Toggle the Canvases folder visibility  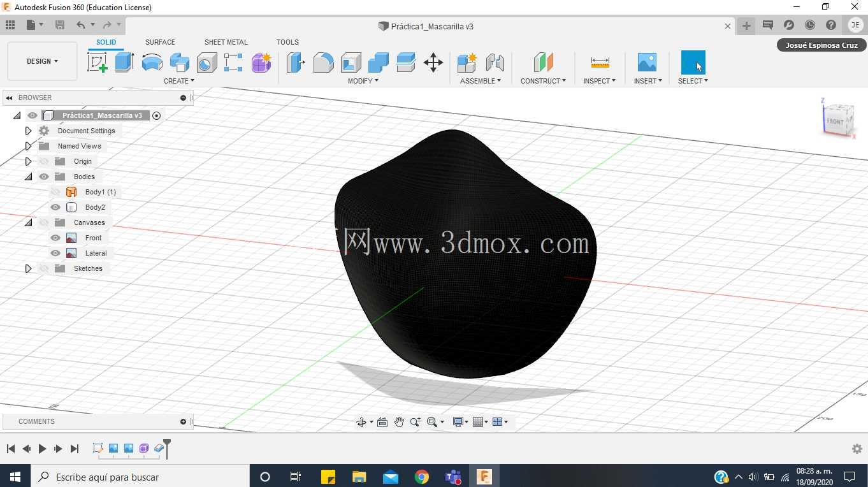[44, 222]
